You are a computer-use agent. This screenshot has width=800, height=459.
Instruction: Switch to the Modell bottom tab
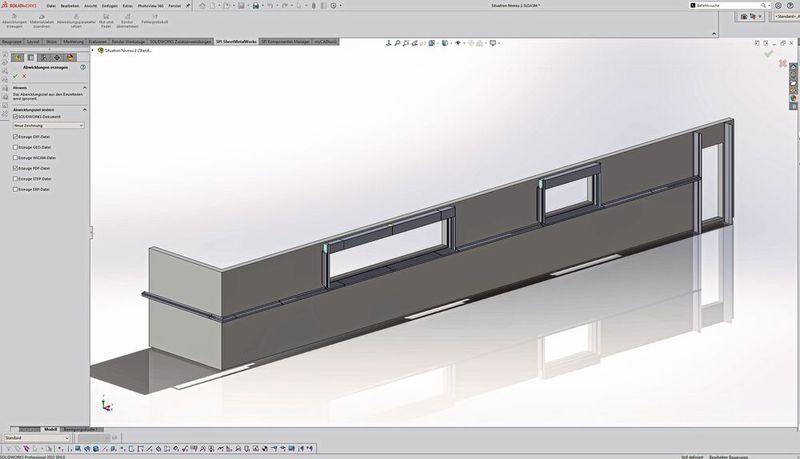tap(51, 428)
